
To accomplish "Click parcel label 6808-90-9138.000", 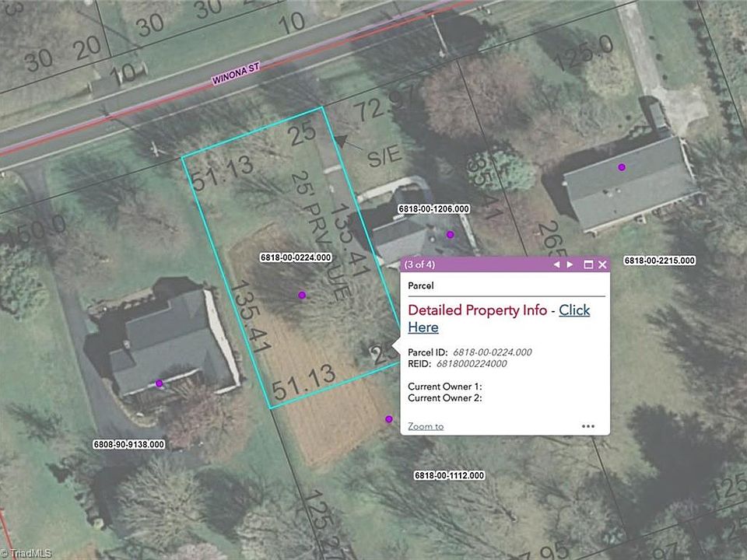I will pyautogui.click(x=129, y=444).
